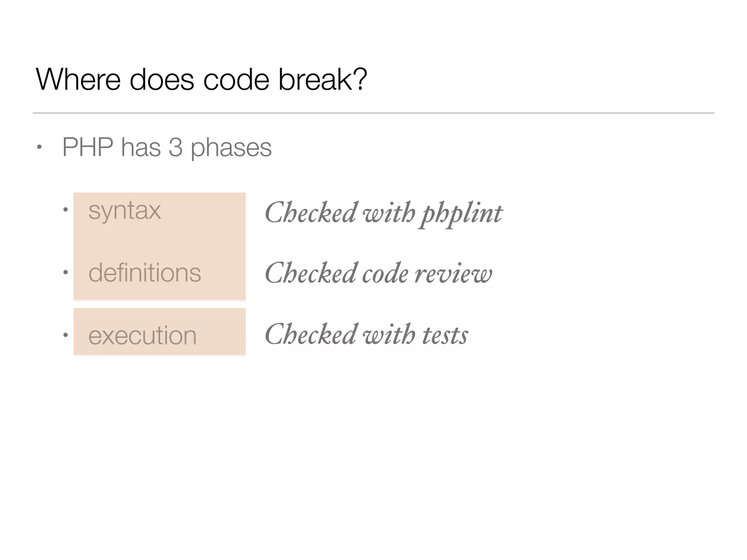Image resolution: width=747 pixels, height=560 pixels.
Task: Select the word "definitions"
Action: coord(144,273)
